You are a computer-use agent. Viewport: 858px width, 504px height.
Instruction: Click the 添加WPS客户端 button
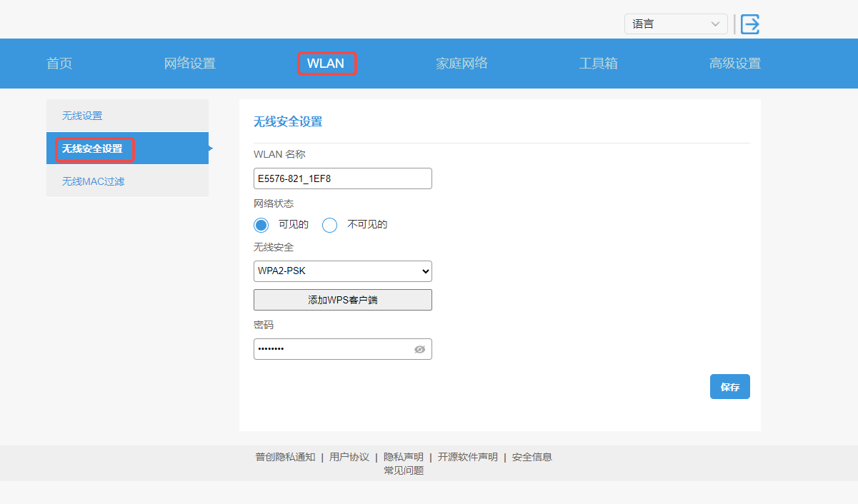coord(342,300)
